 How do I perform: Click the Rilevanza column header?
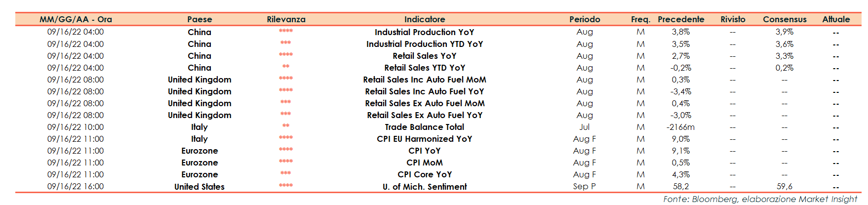286,19
